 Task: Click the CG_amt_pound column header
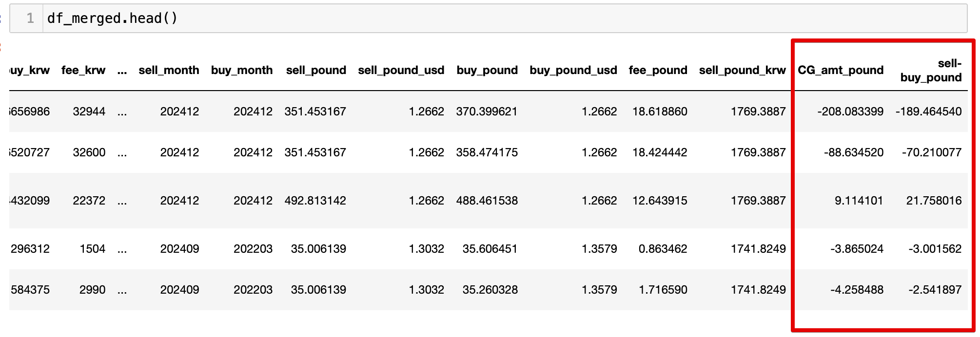point(841,70)
